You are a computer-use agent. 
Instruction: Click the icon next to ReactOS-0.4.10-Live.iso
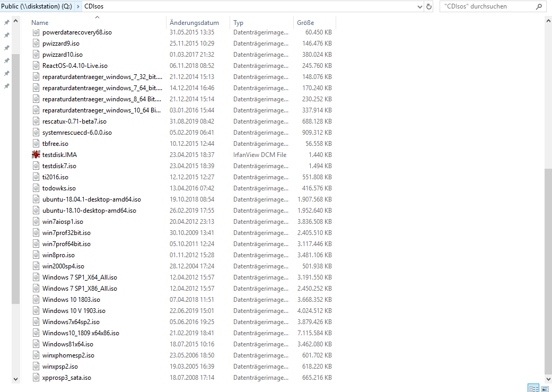tap(36, 65)
